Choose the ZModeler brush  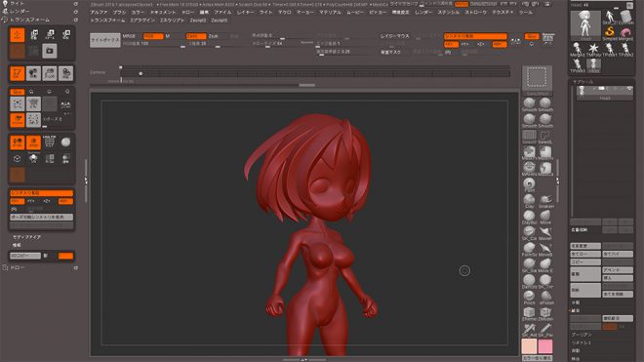click(x=545, y=312)
